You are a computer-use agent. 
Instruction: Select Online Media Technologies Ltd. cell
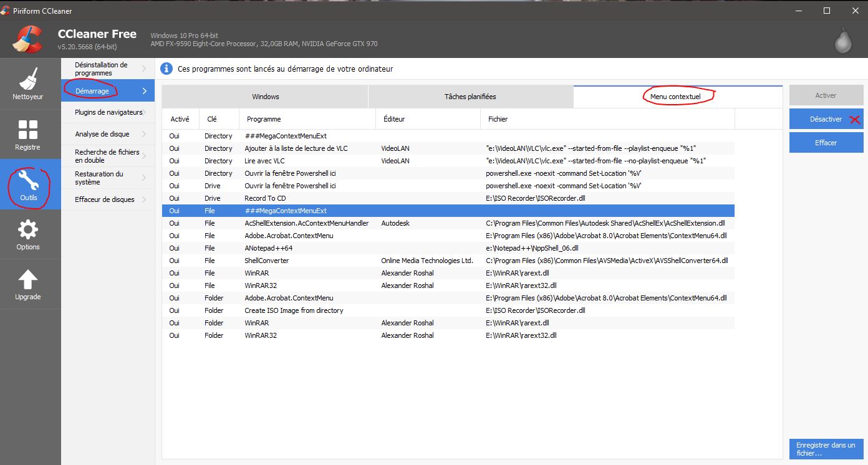pyautogui.click(x=427, y=261)
